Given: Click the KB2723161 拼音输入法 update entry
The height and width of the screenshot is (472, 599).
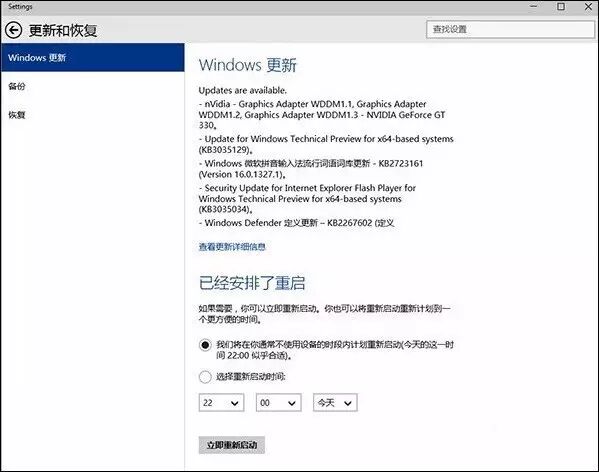Looking at the screenshot, I should 311,169.
